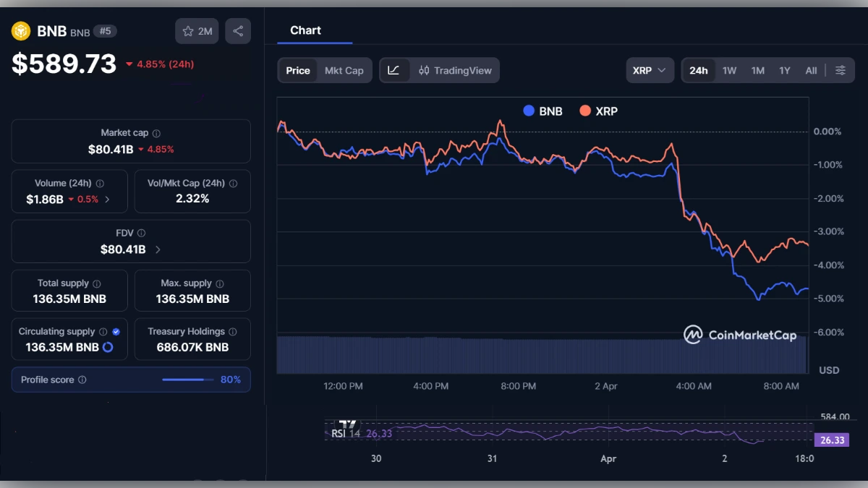Click the verified checkmark on Circulating supply
868x488 pixels.
pos(117,331)
